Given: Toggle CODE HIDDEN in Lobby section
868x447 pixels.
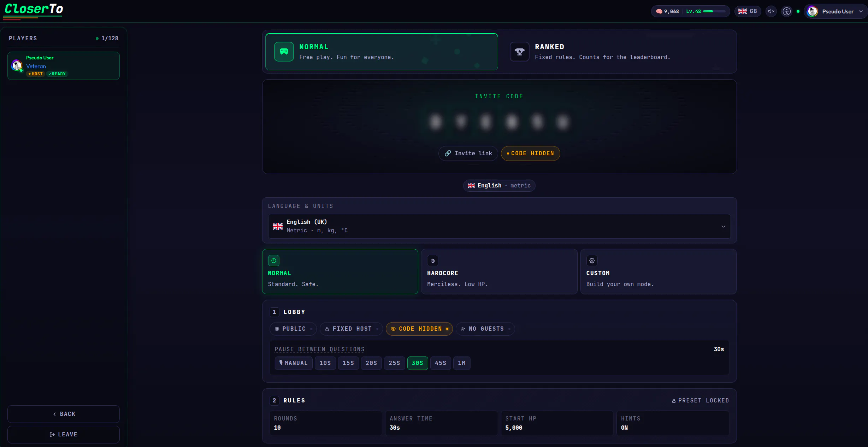Looking at the screenshot, I should pos(419,329).
